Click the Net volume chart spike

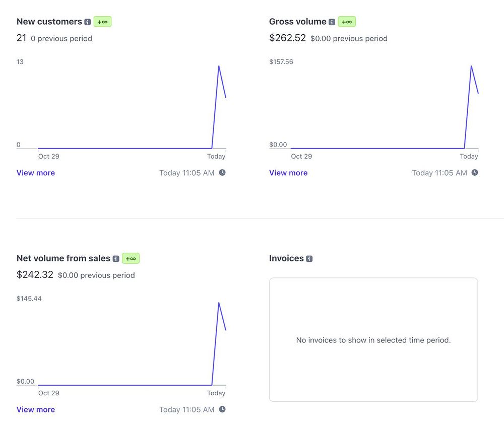coord(219,303)
